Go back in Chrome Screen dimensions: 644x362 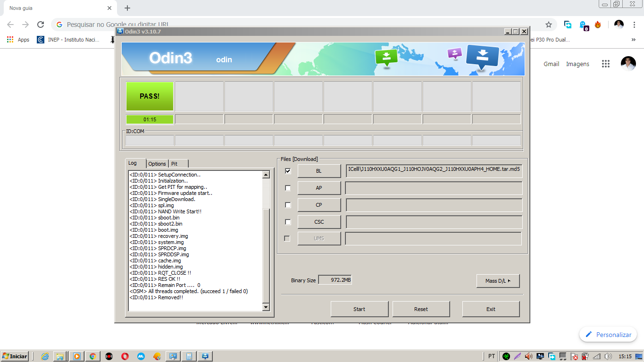(10, 25)
